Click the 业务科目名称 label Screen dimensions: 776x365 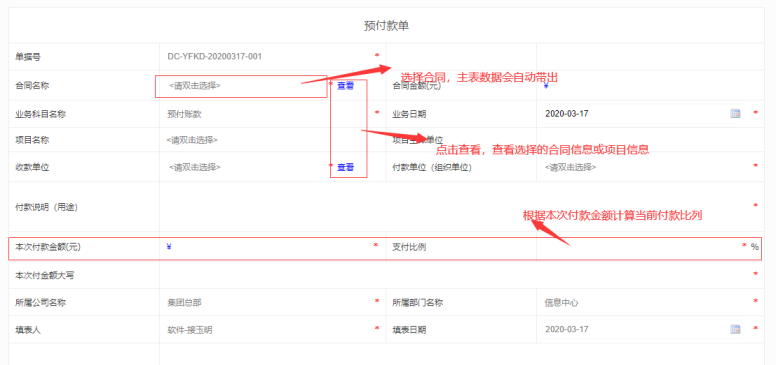click(41, 114)
